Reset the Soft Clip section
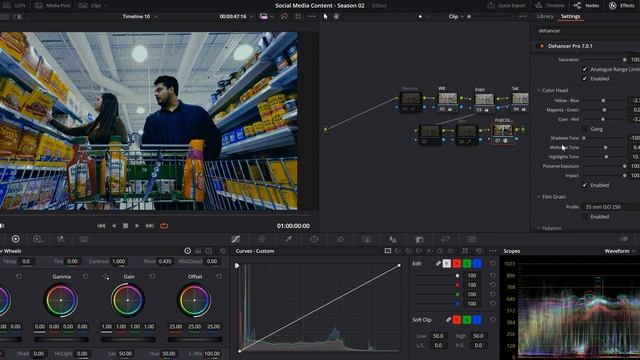 [493, 320]
